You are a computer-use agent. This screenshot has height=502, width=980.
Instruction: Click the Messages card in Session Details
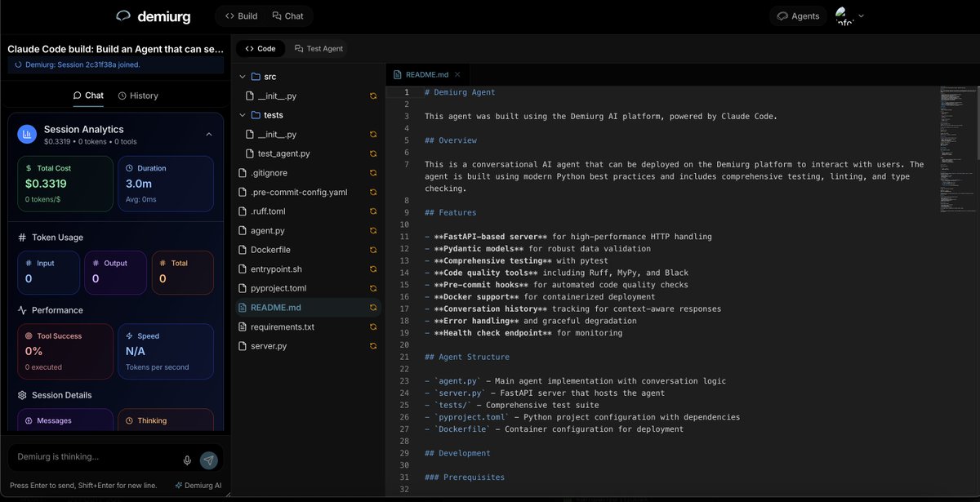coord(65,420)
